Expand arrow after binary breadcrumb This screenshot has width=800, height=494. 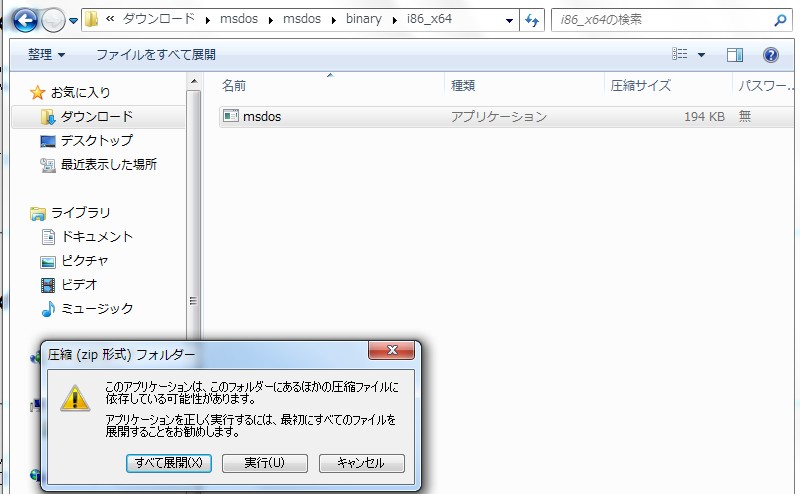[x=394, y=20]
